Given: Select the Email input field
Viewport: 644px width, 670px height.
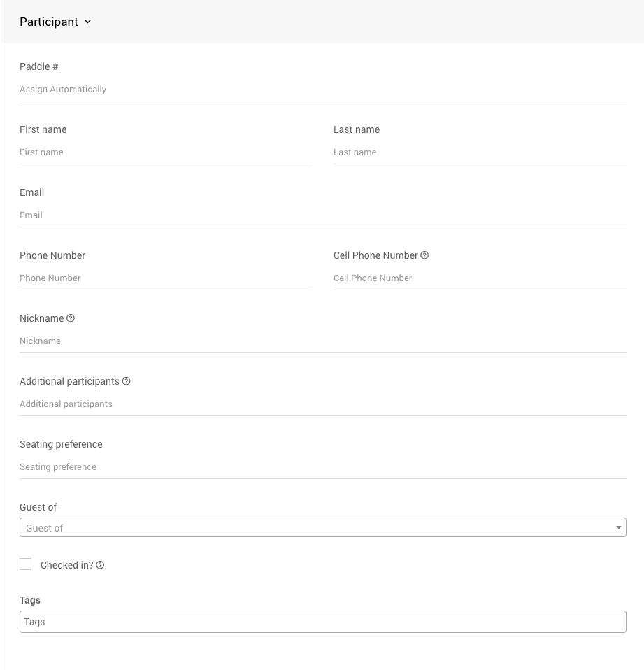Looking at the screenshot, I should point(322,215).
